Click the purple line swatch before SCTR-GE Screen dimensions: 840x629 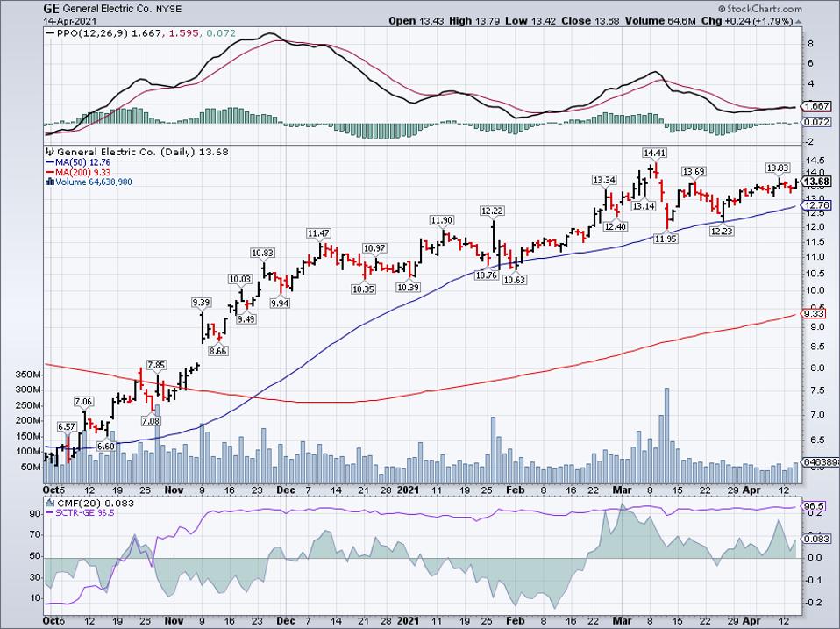pyautogui.click(x=50, y=512)
